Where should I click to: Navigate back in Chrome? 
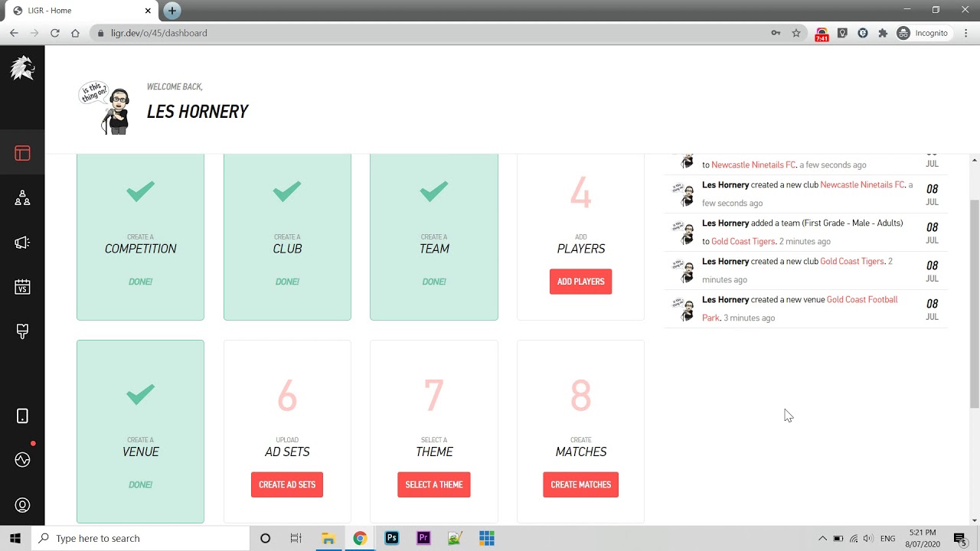[x=14, y=33]
